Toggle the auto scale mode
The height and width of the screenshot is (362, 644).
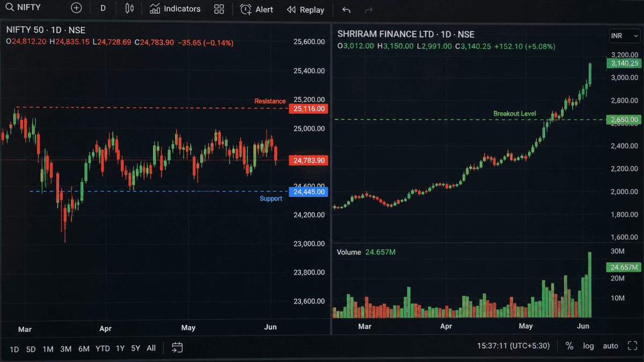tap(611, 346)
